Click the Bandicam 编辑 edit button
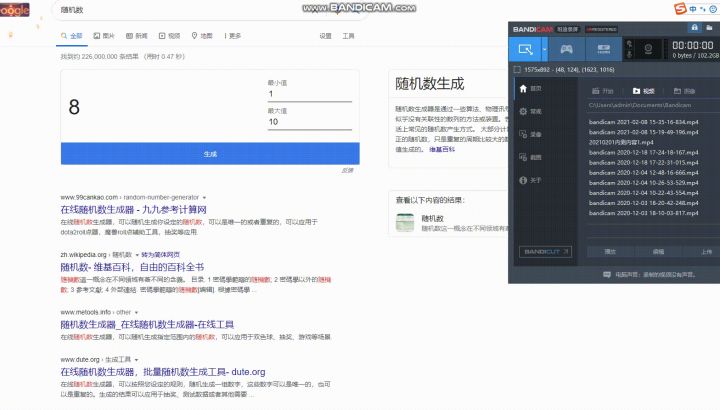Screen dimensions: 720x410 click(658, 252)
